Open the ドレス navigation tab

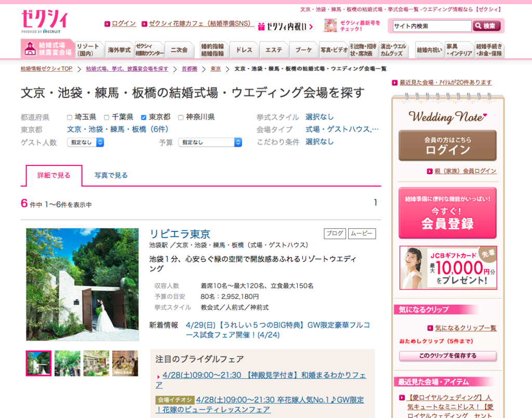coord(244,49)
